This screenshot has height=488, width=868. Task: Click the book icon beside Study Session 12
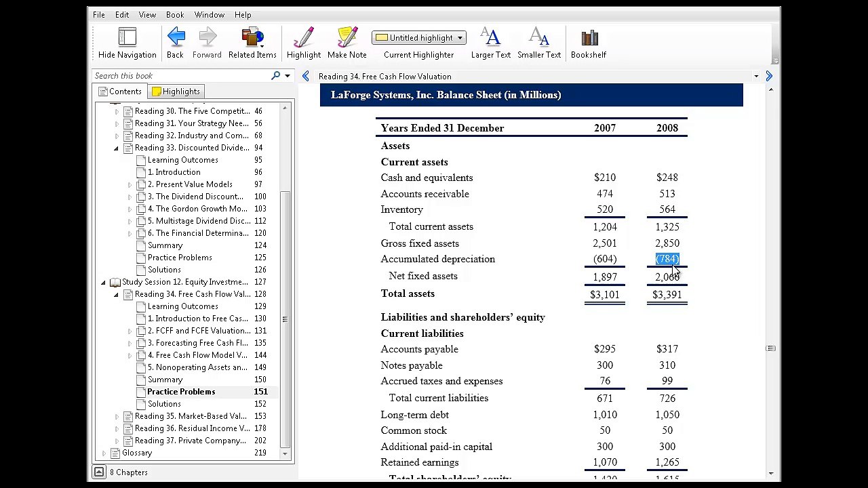[x=115, y=282]
